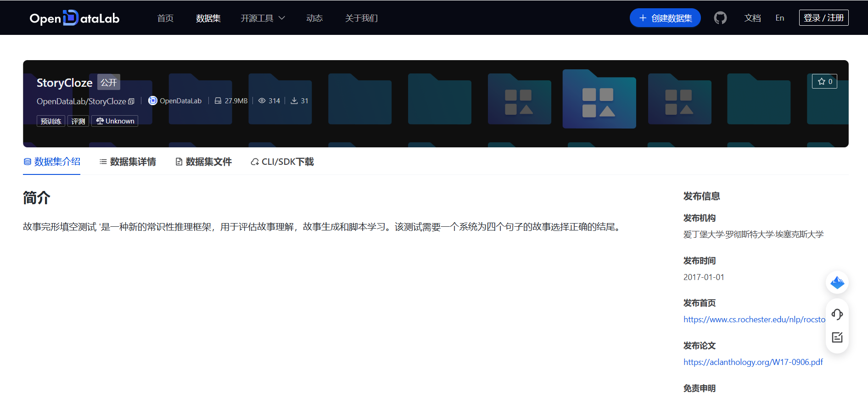Click the eye views icon
Screen dimensions: 868x398
(x=262, y=101)
